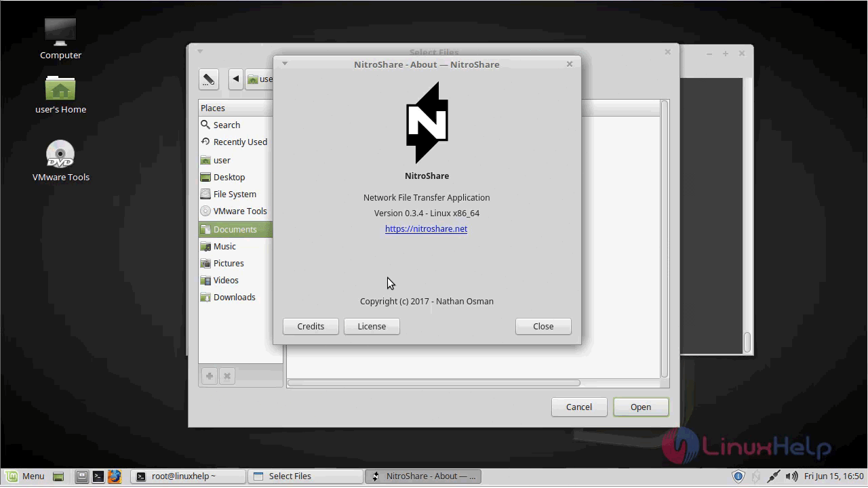Click Open in Select Files dialog

click(x=641, y=407)
